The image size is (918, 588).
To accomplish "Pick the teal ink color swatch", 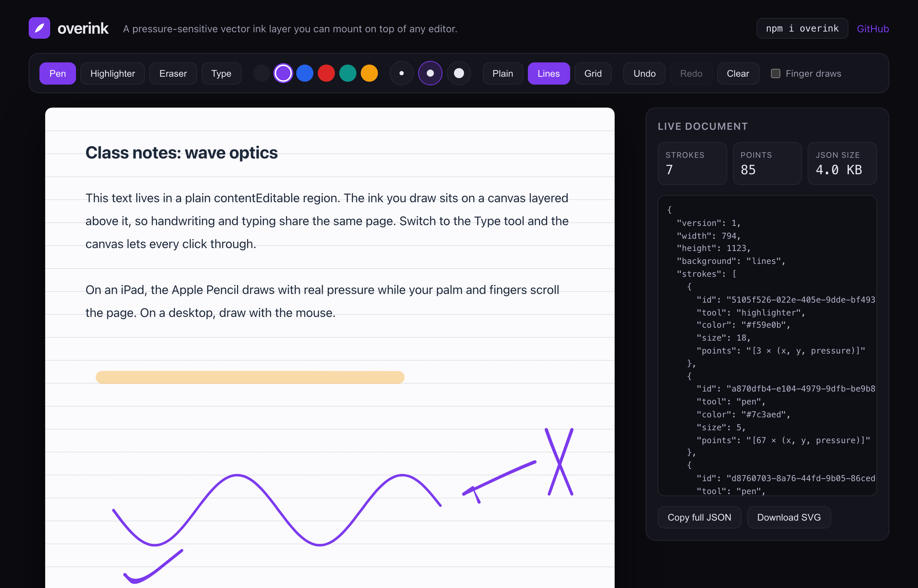I will click(347, 73).
